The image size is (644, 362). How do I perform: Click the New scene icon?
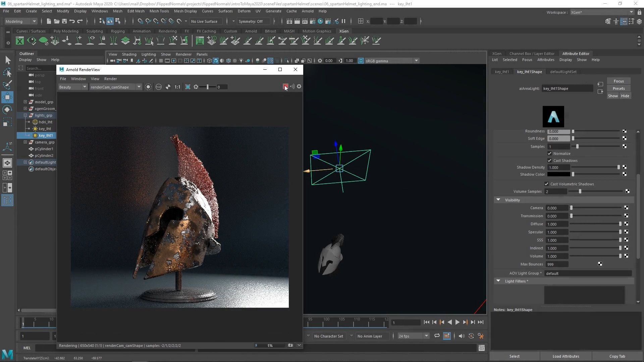click(49, 21)
